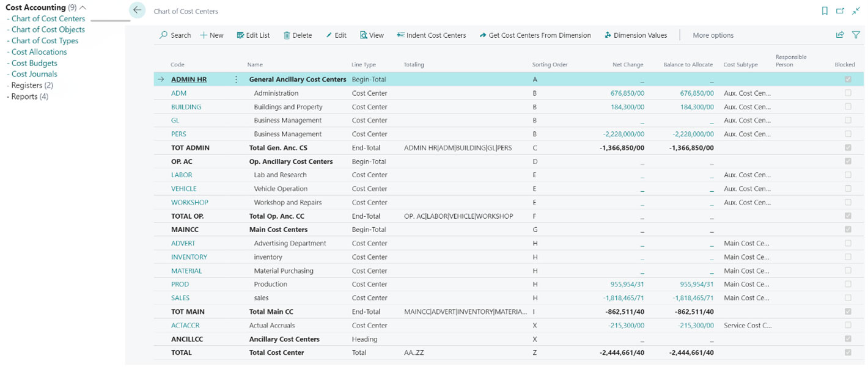
Task: Click Get Cost Centers From Dimension
Action: click(535, 35)
